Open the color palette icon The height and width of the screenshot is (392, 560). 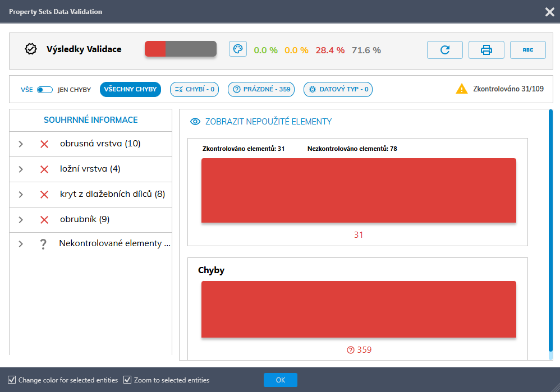point(238,49)
